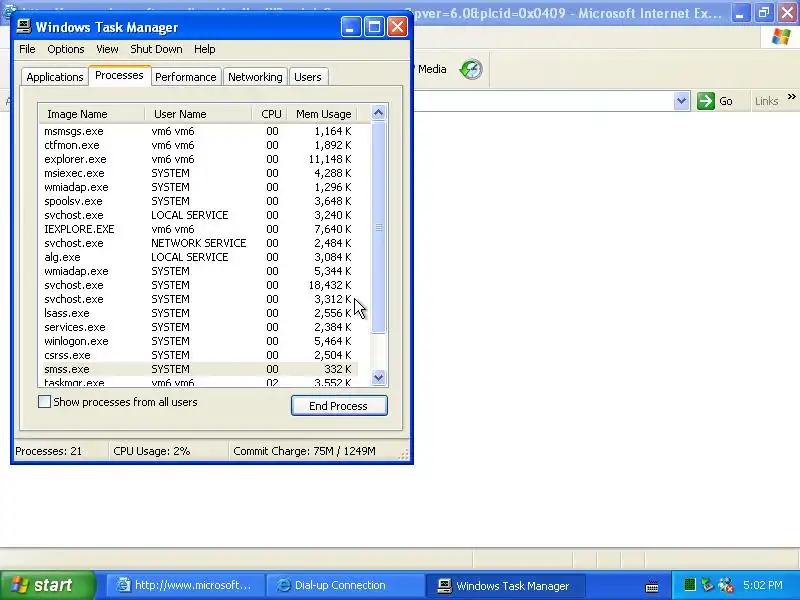Minimize the Task Manager window
Image resolution: width=800 pixels, height=600 pixels.
click(351, 27)
